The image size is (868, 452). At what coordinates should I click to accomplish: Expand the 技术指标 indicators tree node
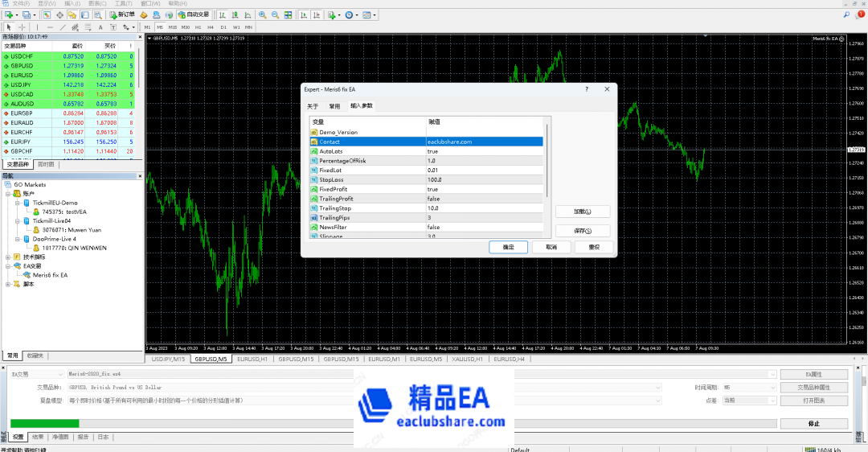click(8, 257)
